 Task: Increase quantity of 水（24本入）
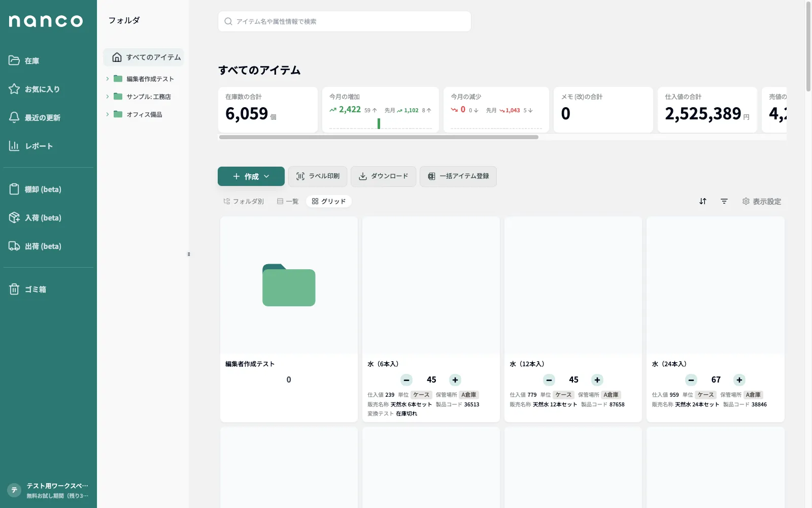coord(739,380)
